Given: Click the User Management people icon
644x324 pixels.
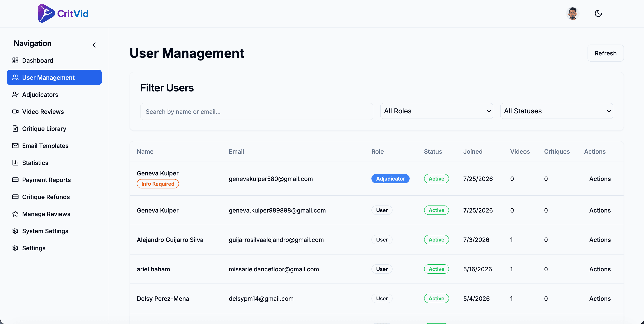Looking at the screenshot, I should pyautogui.click(x=15, y=78).
